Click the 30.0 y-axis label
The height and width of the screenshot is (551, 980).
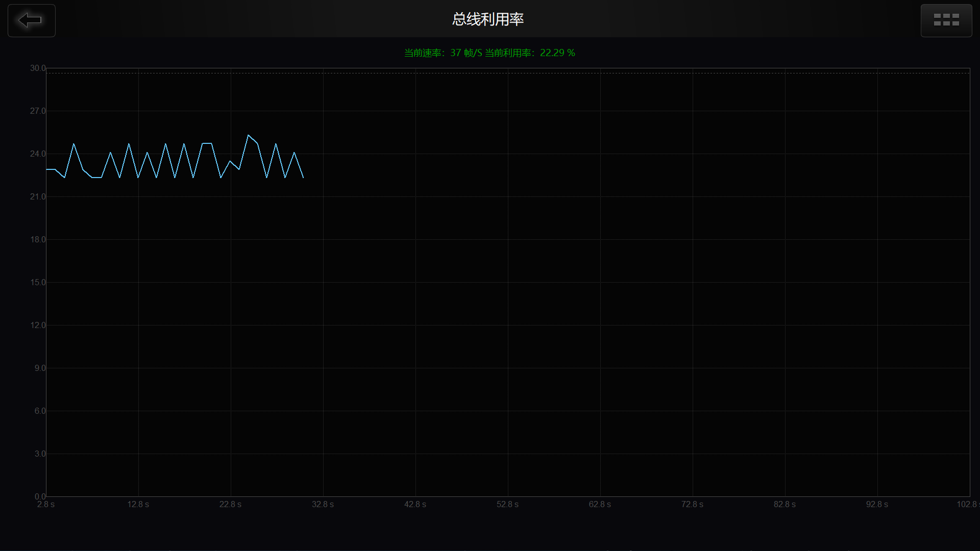pos(38,68)
